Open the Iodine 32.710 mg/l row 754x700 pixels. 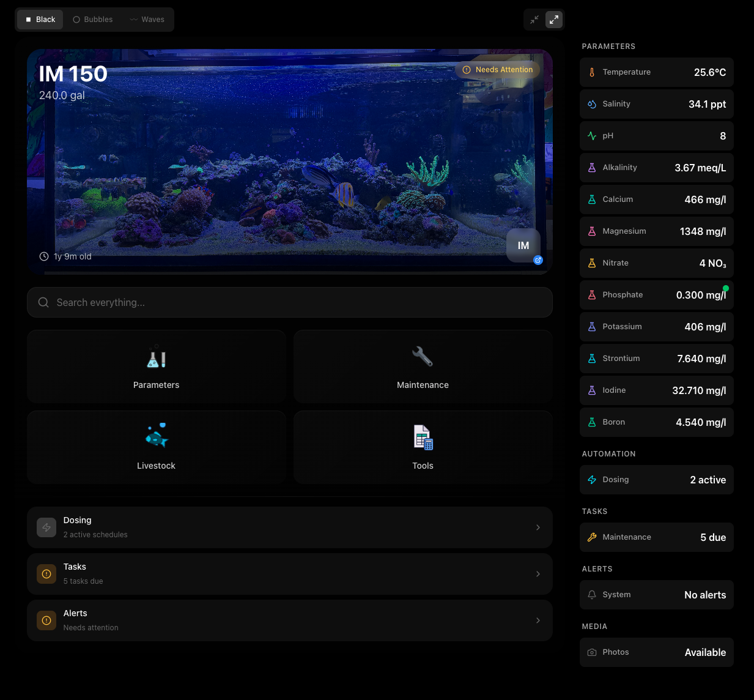pyautogui.click(x=657, y=390)
